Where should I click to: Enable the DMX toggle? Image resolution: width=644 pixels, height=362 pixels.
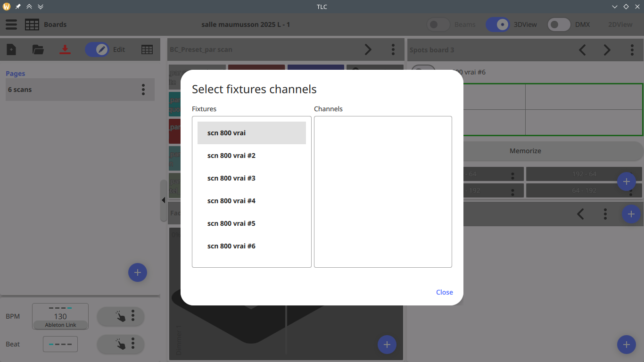click(559, 25)
